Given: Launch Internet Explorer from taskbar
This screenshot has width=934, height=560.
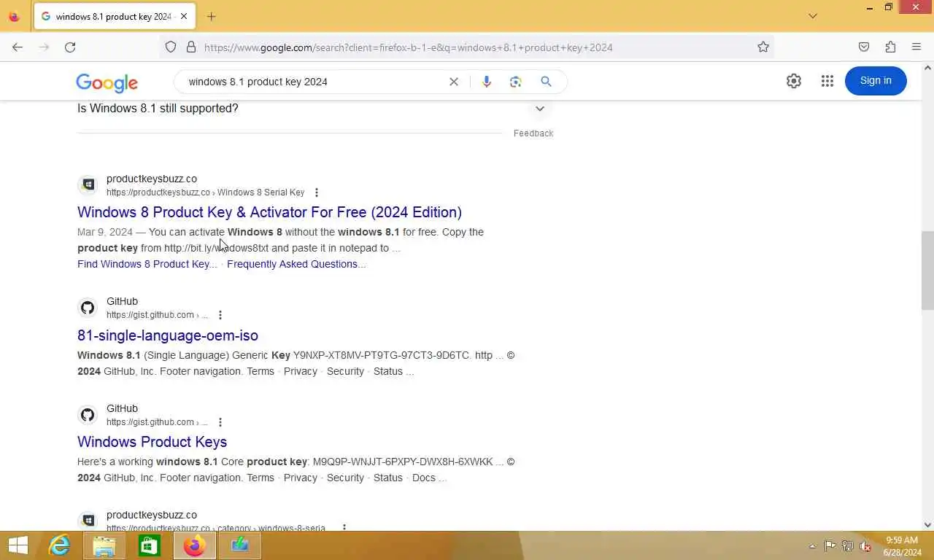Looking at the screenshot, I should (59, 545).
